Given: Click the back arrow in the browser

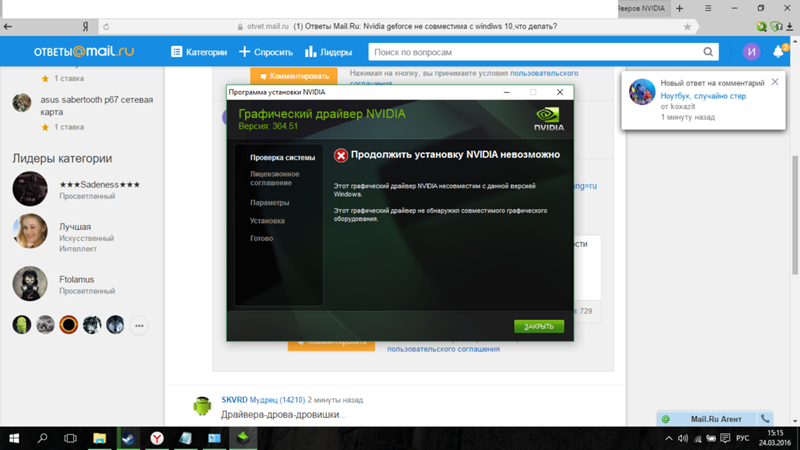Looking at the screenshot, I should coord(8,27).
